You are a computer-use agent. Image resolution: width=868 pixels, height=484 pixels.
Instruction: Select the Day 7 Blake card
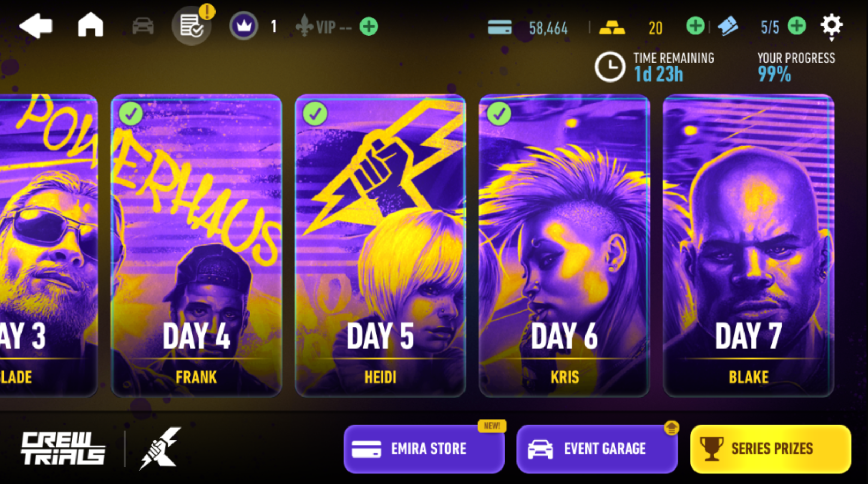(x=748, y=246)
